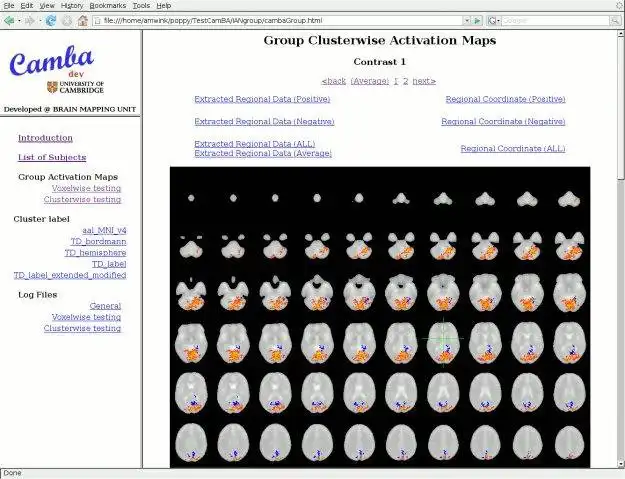Go to the Home page icon
This screenshot has width=625, height=479.
pyautogui.click(x=83, y=20)
